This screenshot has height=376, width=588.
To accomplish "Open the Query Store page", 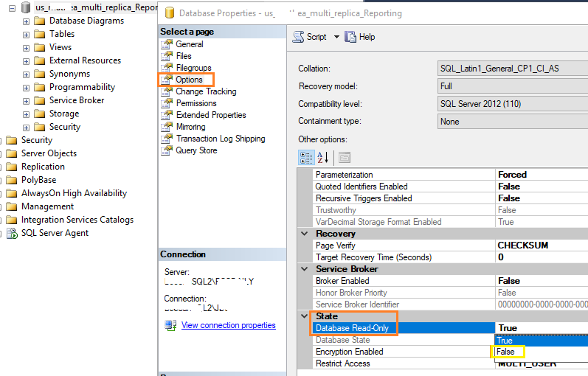I will (x=196, y=150).
